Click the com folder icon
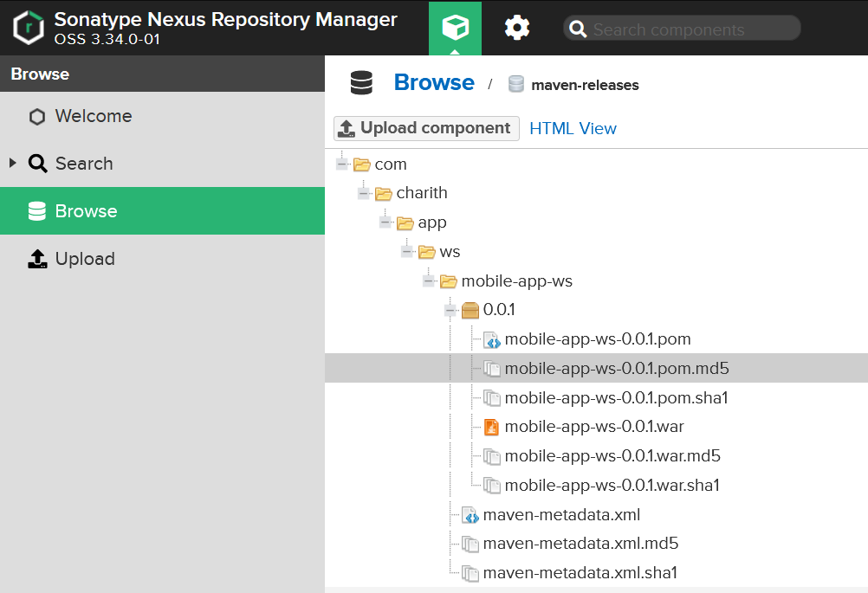The width and height of the screenshot is (868, 593). 361,164
